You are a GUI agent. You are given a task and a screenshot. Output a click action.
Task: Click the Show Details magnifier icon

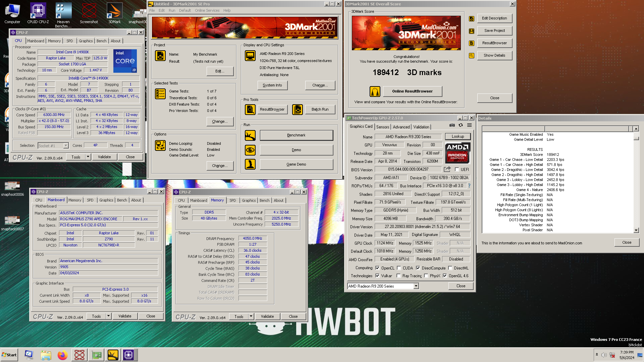(472, 56)
